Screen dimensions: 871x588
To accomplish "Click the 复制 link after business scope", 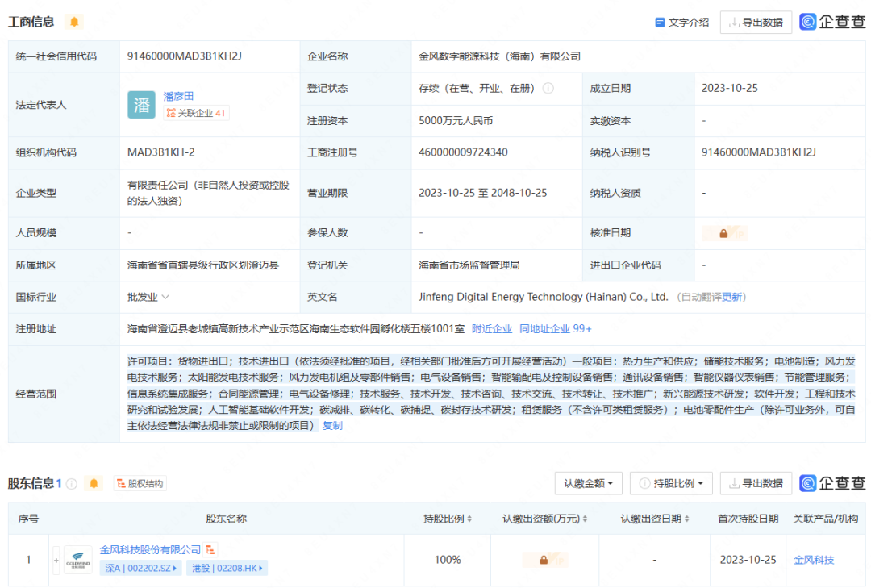I will pos(332,425).
